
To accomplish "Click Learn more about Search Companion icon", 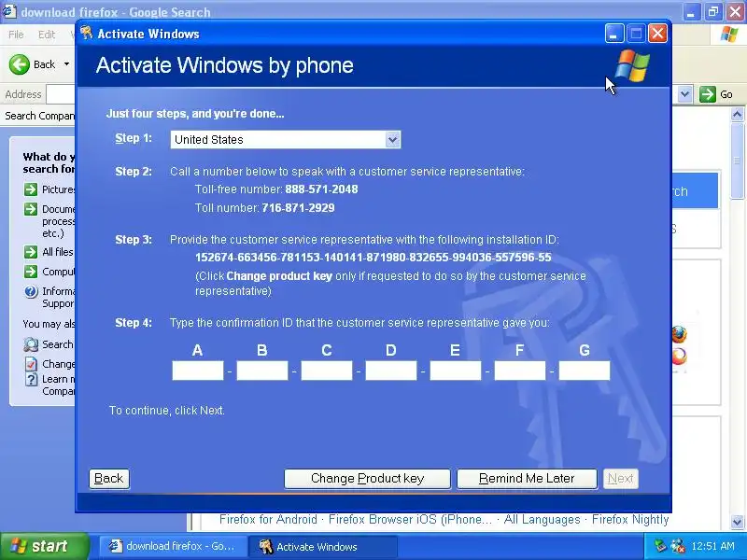I will [31, 380].
